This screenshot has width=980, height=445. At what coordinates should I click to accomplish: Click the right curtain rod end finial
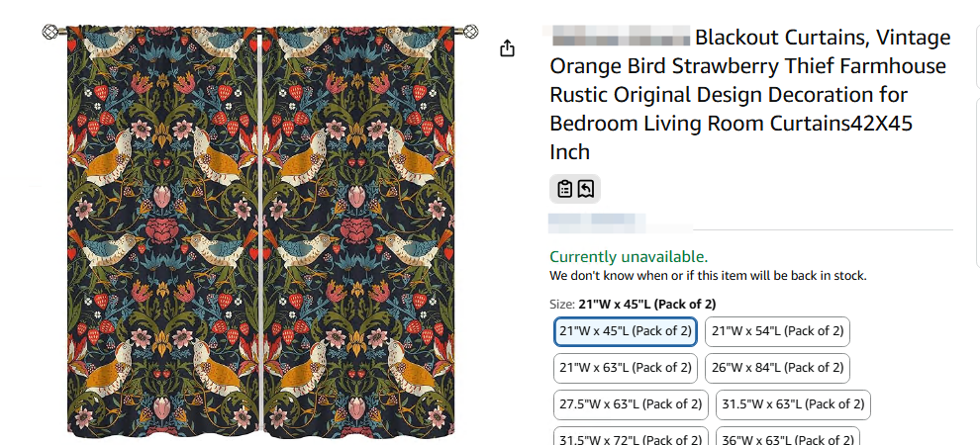pyautogui.click(x=472, y=33)
